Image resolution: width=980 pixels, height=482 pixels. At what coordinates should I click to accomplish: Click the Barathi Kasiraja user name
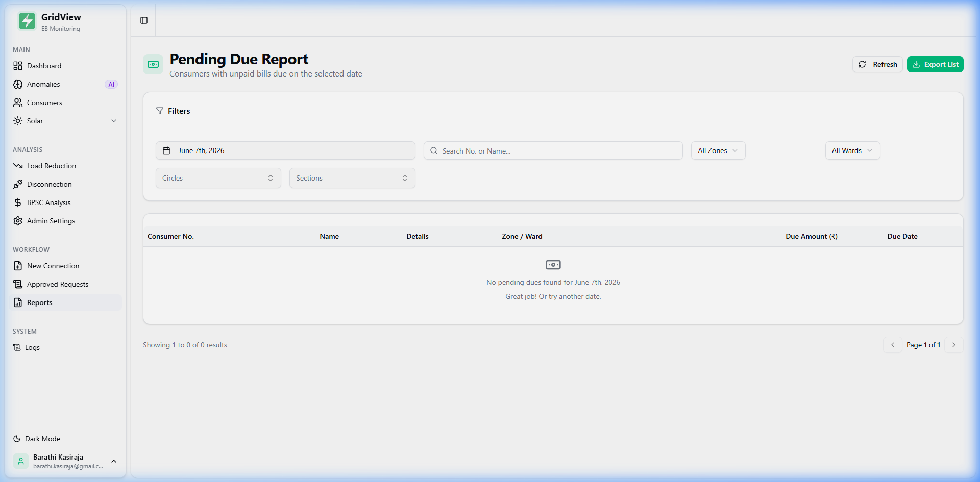(58, 457)
